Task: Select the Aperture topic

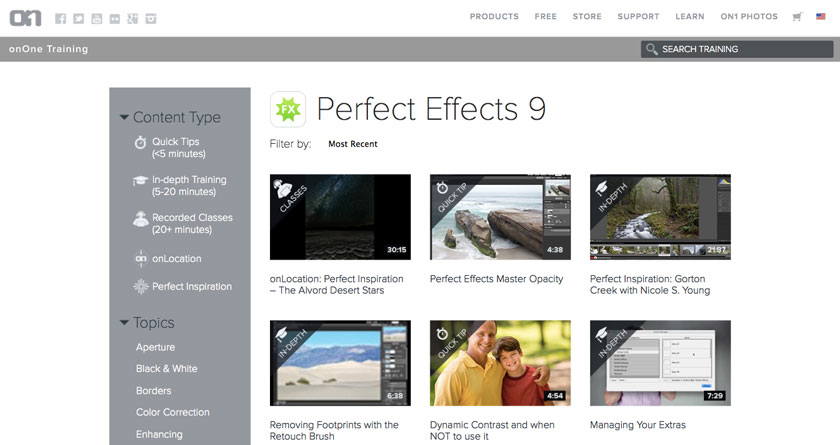Action: click(155, 347)
